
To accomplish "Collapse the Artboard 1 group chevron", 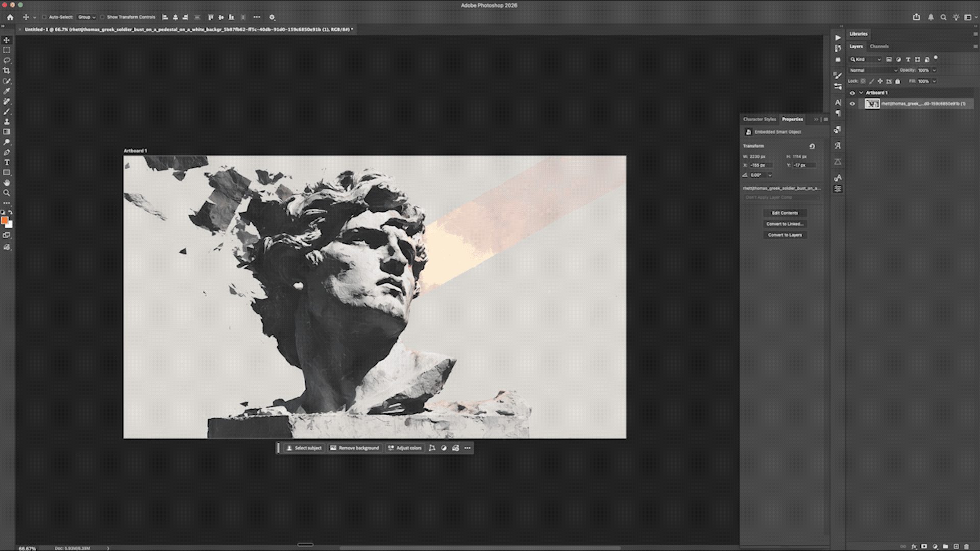I will pos(861,93).
